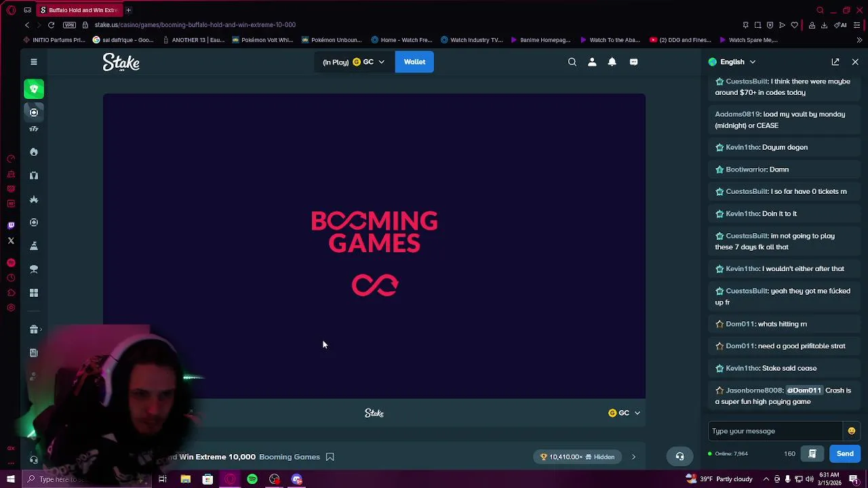Expand the GC currency dropdown below game
Viewport: 868px width, 488px height.
pyautogui.click(x=624, y=413)
